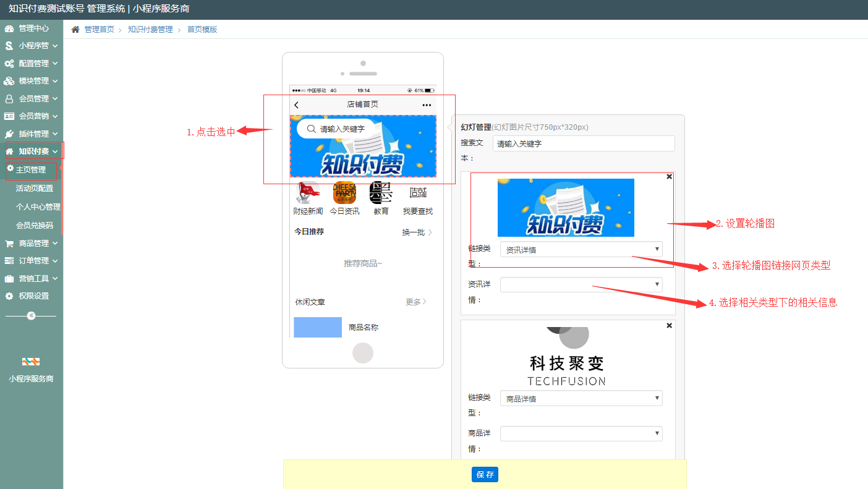Click the sidebar collapse double-arrow icon

32,316
